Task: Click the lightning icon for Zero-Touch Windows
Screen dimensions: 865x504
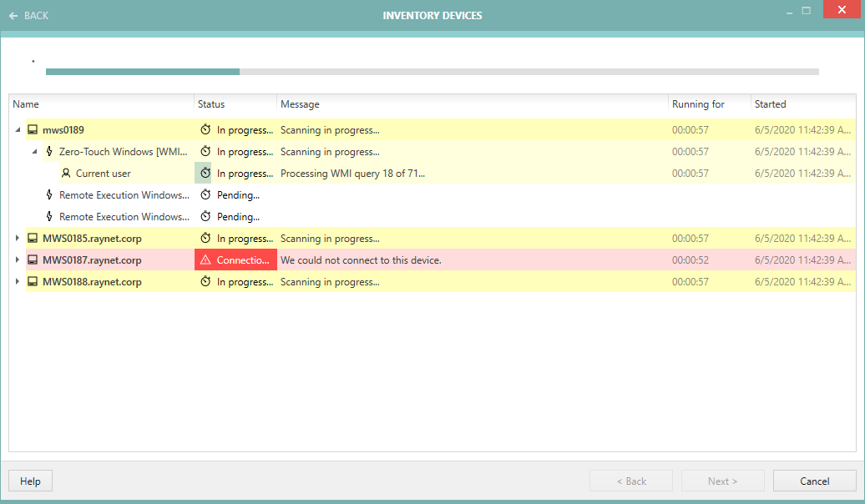Action: (49, 152)
